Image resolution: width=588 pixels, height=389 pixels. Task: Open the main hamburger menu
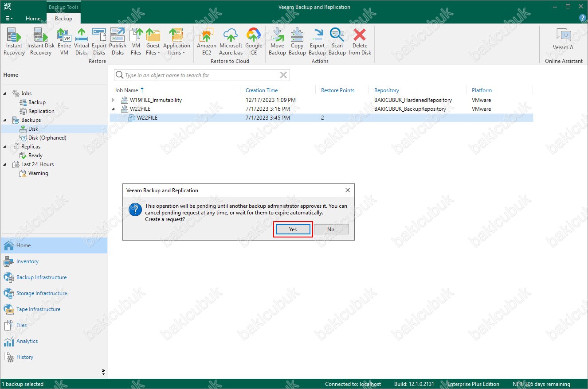[9, 19]
